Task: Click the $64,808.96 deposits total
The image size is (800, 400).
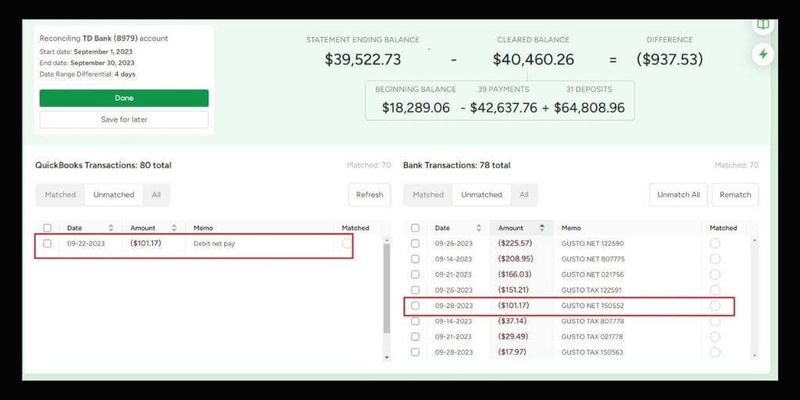Action: click(x=589, y=108)
